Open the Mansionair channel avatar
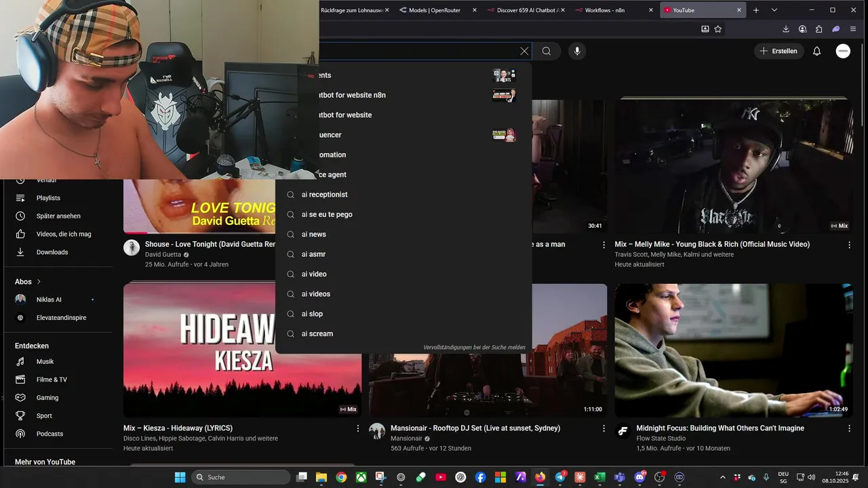The height and width of the screenshot is (488, 868). click(377, 431)
